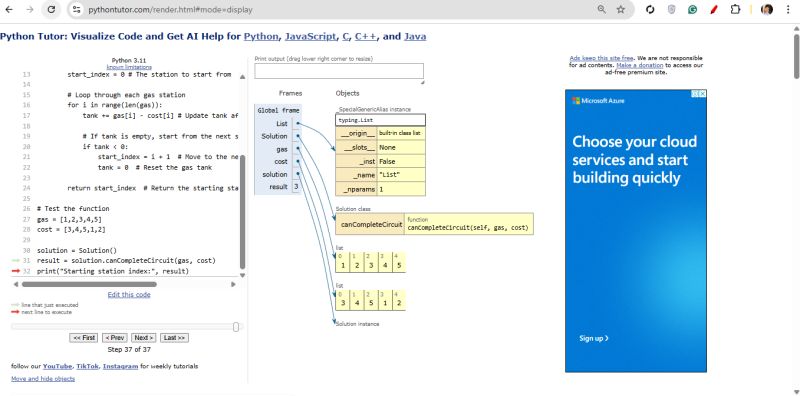The width and height of the screenshot is (800, 396).
Task: Click the execution step slider handle
Action: 236,327
